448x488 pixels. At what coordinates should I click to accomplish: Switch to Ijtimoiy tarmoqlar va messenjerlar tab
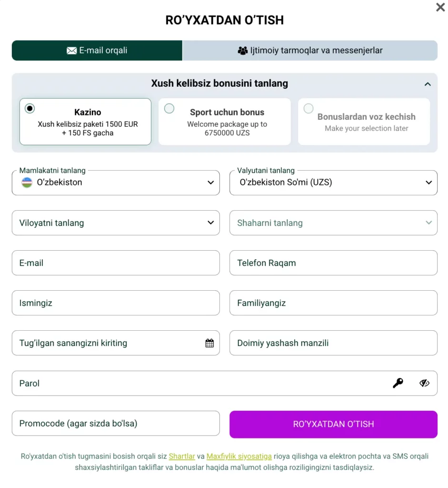310,51
